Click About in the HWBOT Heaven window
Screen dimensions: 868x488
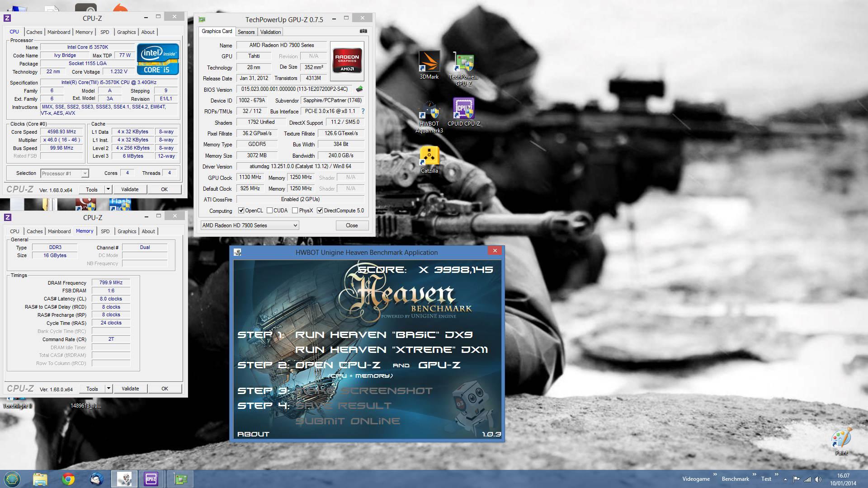coord(253,434)
